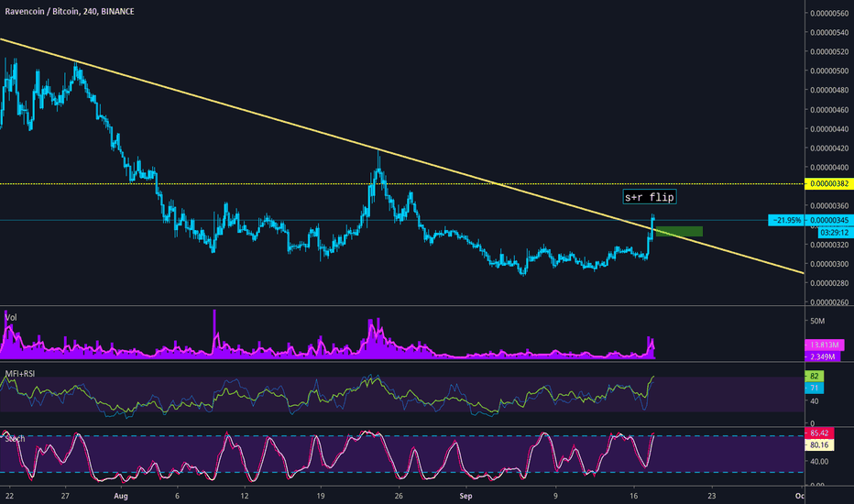Click the '26' date on time axis
The height and width of the screenshot is (504, 854).
click(x=399, y=496)
